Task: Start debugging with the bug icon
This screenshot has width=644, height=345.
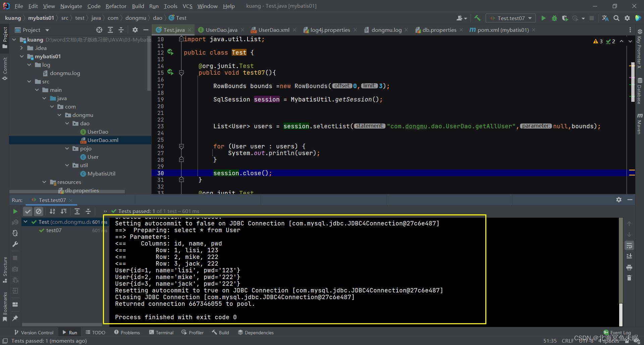Action: (554, 18)
